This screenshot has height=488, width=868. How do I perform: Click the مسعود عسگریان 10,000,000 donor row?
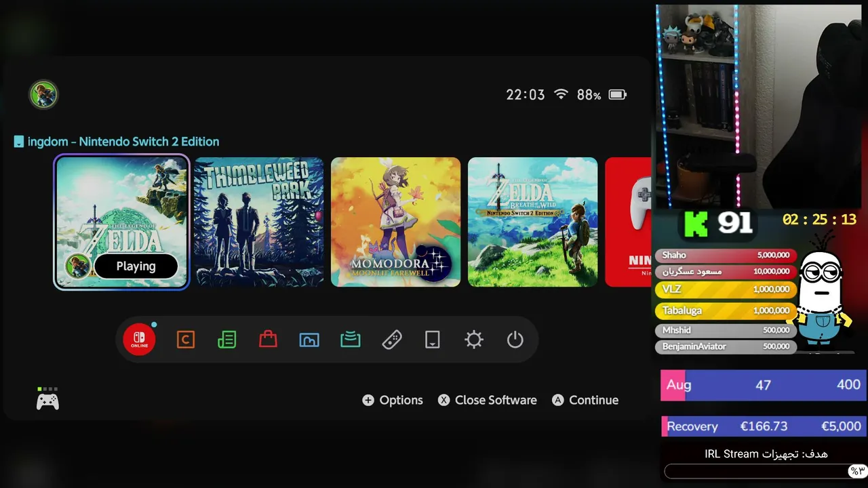tap(726, 272)
